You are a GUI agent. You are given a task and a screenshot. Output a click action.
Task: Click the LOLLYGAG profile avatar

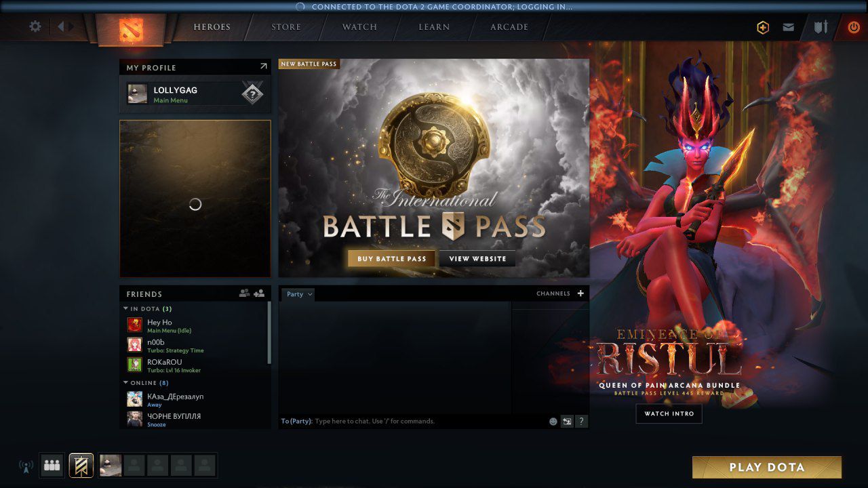coord(138,94)
